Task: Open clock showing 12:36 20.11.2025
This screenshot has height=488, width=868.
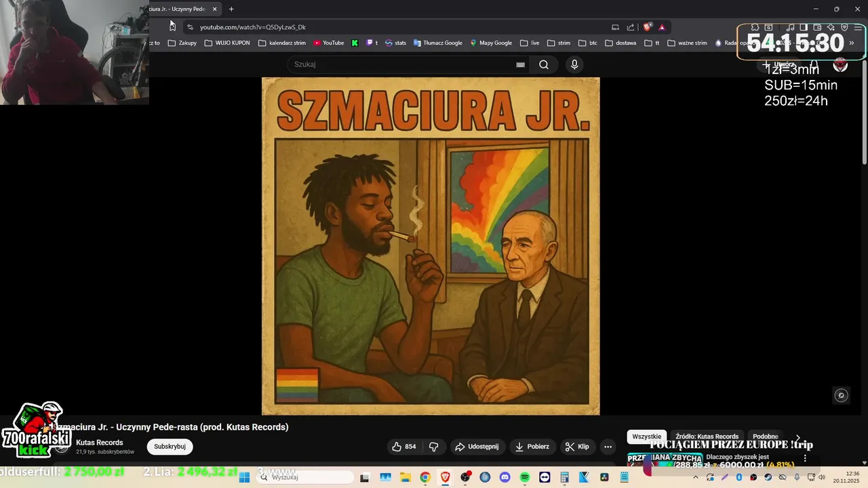Action: 846,477
